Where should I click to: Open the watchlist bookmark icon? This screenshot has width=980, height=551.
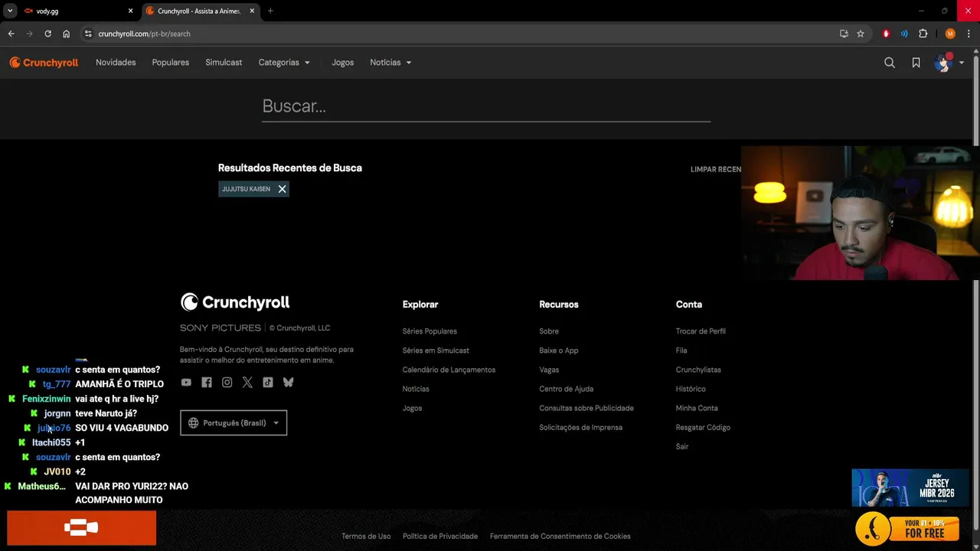[x=916, y=63]
